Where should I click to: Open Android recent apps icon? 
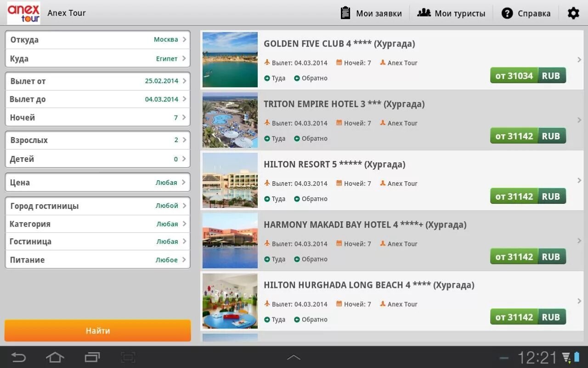(x=92, y=357)
